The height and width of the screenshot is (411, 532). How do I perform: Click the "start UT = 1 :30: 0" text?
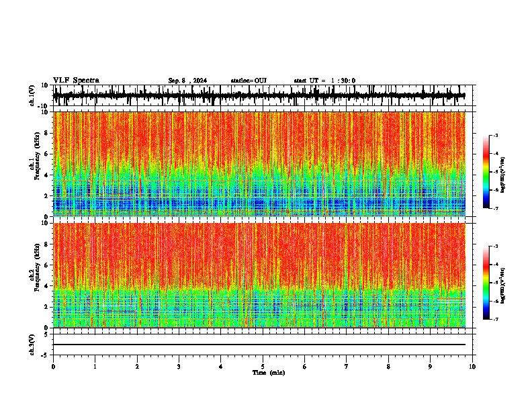324,81
